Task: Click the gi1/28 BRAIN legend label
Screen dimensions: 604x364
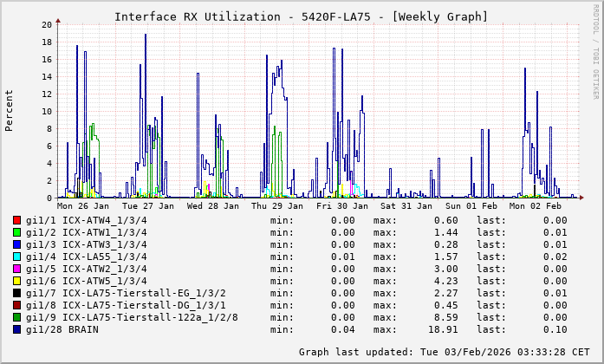Action: click(x=62, y=329)
